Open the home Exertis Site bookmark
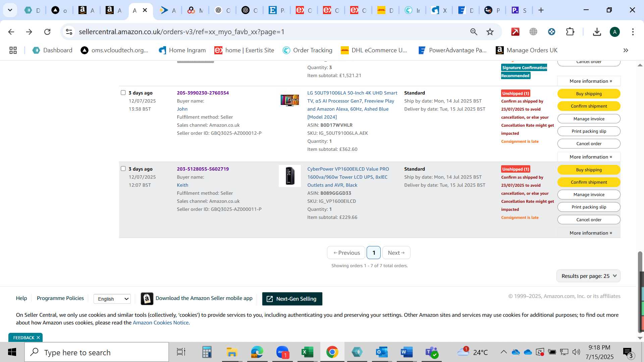 pyautogui.click(x=244, y=50)
